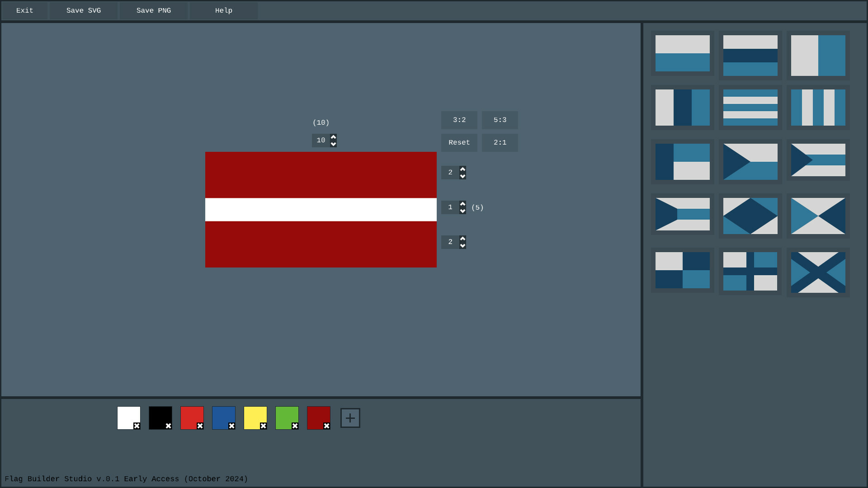Viewport: 868px width, 488px height.
Task: Select the triple horizontal stripes flag template
Action: pos(750,55)
